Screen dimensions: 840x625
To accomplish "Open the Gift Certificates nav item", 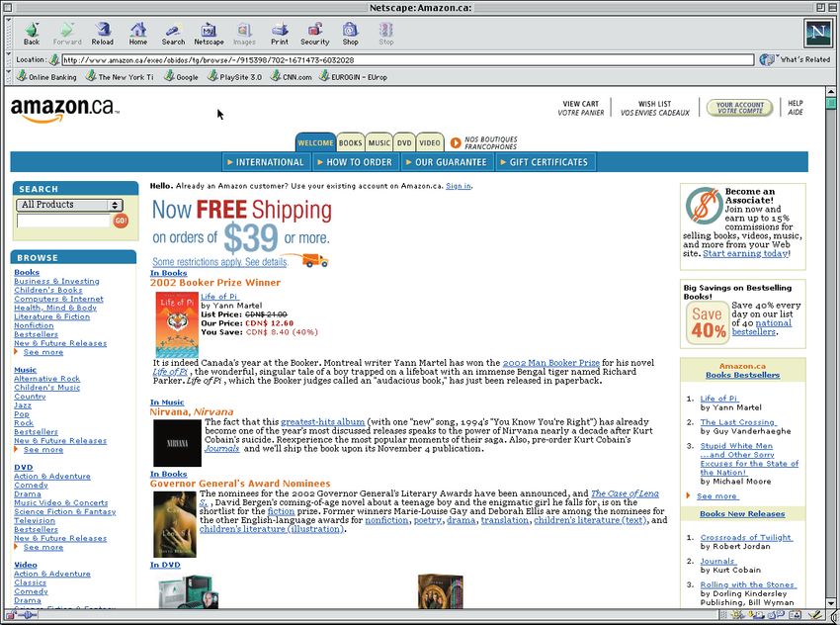I will pos(545,162).
